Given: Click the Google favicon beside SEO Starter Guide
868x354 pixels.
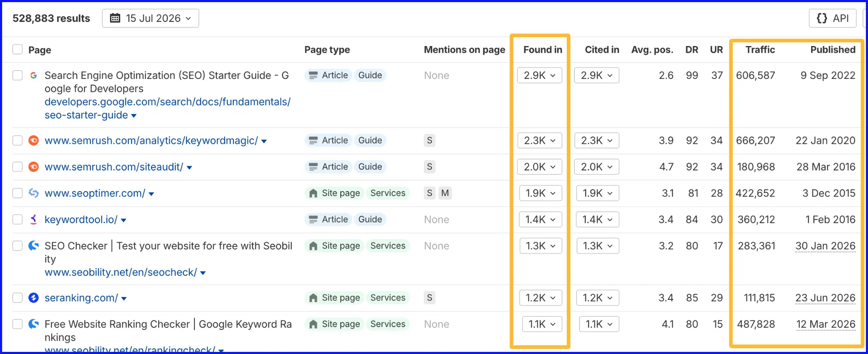Looking at the screenshot, I should (33, 76).
